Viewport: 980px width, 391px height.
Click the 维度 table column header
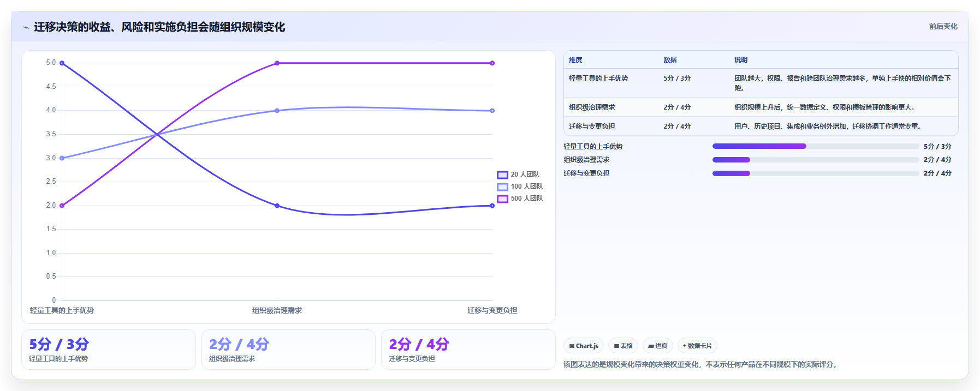[x=575, y=60]
